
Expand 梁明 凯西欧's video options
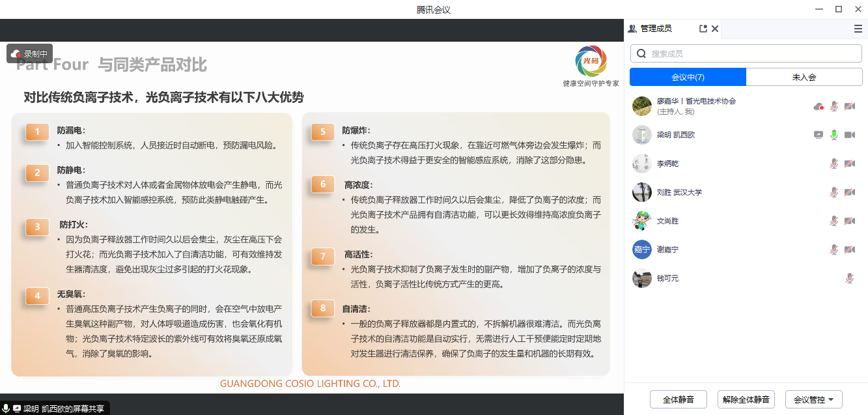tap(850, 134)
